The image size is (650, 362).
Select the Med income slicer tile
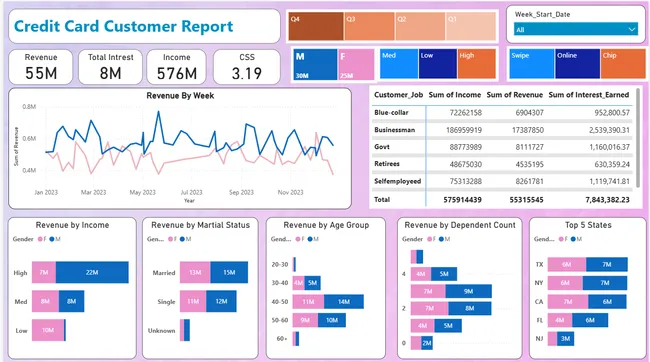click(x=399, y=63)
